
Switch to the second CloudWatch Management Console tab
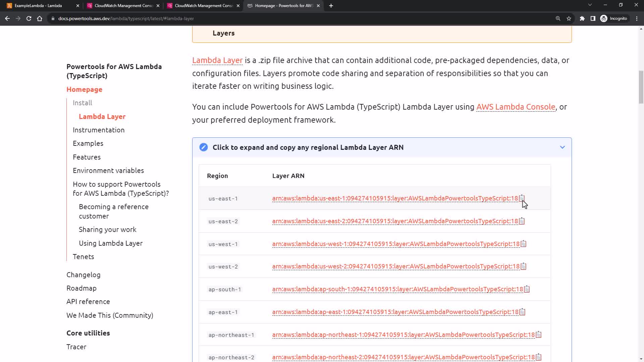204,6
